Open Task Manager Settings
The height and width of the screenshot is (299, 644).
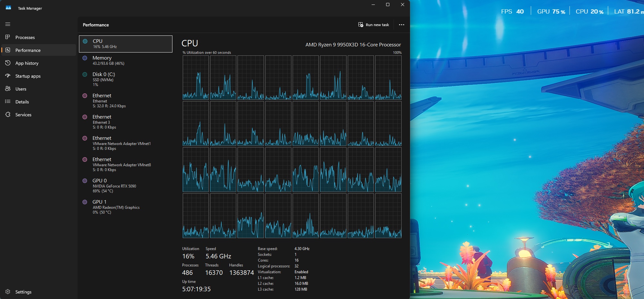[39, 292]
